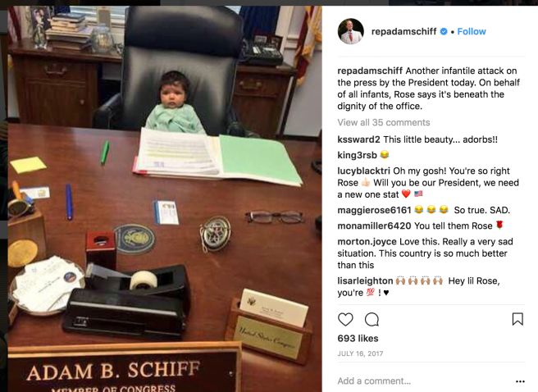Open the kssward2 commenter profile

click(358, 139)
